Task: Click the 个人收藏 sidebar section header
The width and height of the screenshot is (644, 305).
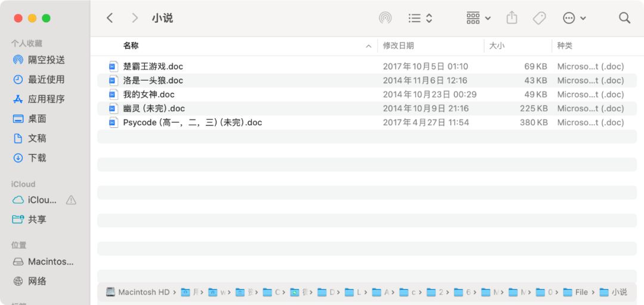Action: 27,43
